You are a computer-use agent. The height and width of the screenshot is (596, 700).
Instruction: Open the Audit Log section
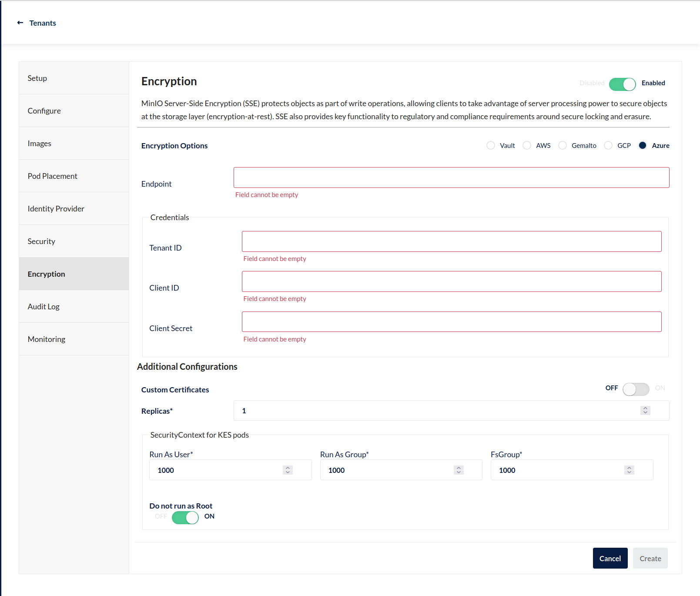tap(74, 306)
